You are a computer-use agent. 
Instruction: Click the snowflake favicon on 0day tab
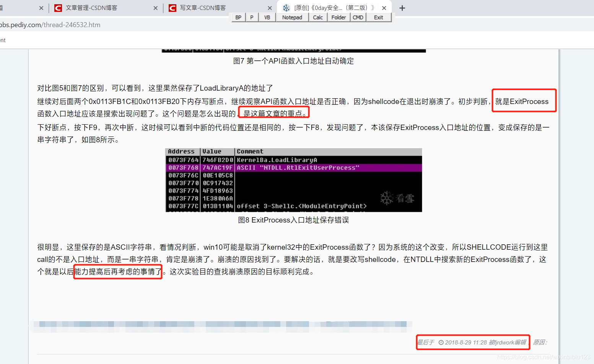pyautogui.click(x=286, y=8)
